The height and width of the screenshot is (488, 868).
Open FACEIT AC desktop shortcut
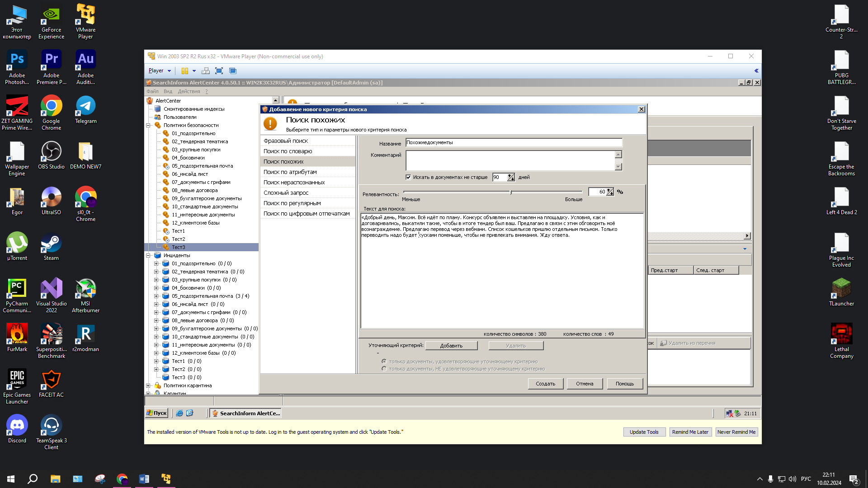pyautogui.click(x=51, y=384)
